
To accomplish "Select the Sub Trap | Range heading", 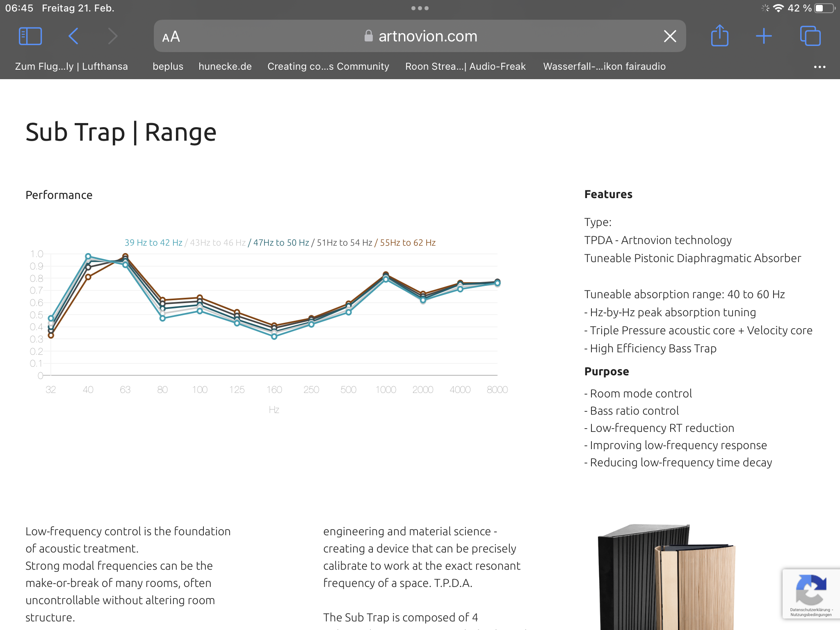I will (121, 132).
